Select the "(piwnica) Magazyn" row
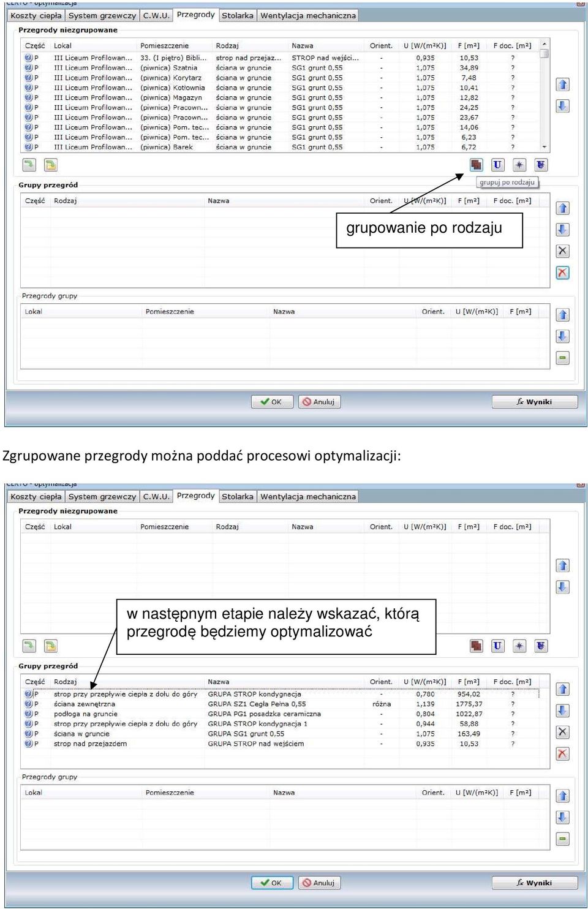This screenshot has width=588, height=909. tap(282, 97)
